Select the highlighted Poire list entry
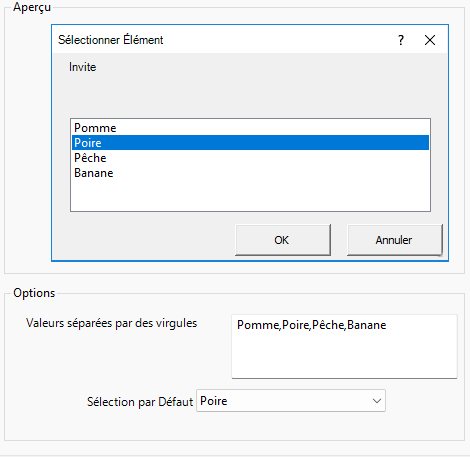Viewport: 470px width, 457px height. pyautogui.click(x=250, y=143)
